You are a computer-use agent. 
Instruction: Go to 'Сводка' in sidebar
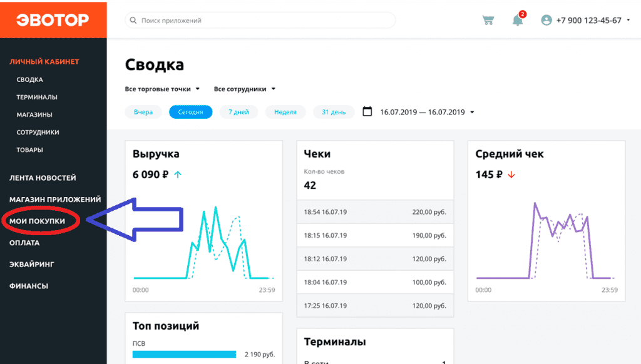click(x=29, y=79)
